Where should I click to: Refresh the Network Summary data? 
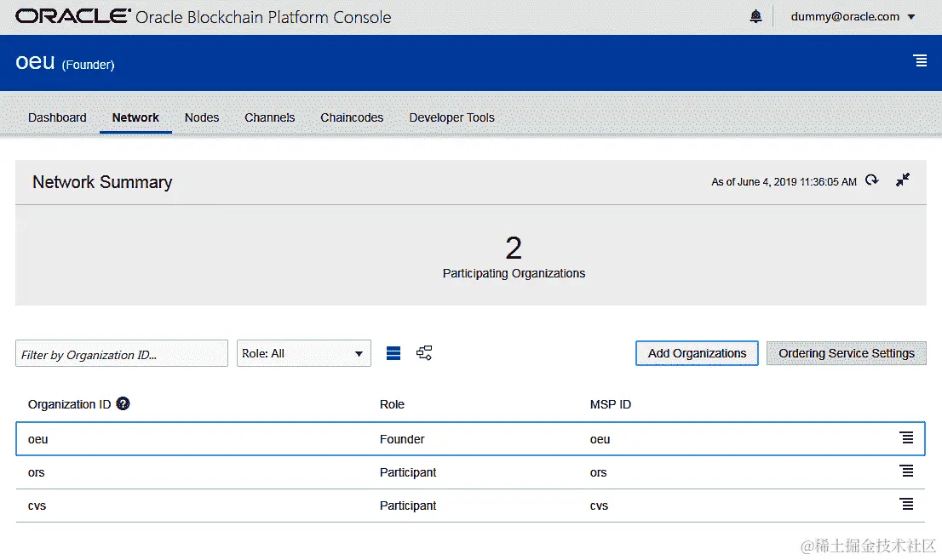(x=871, y=180)
